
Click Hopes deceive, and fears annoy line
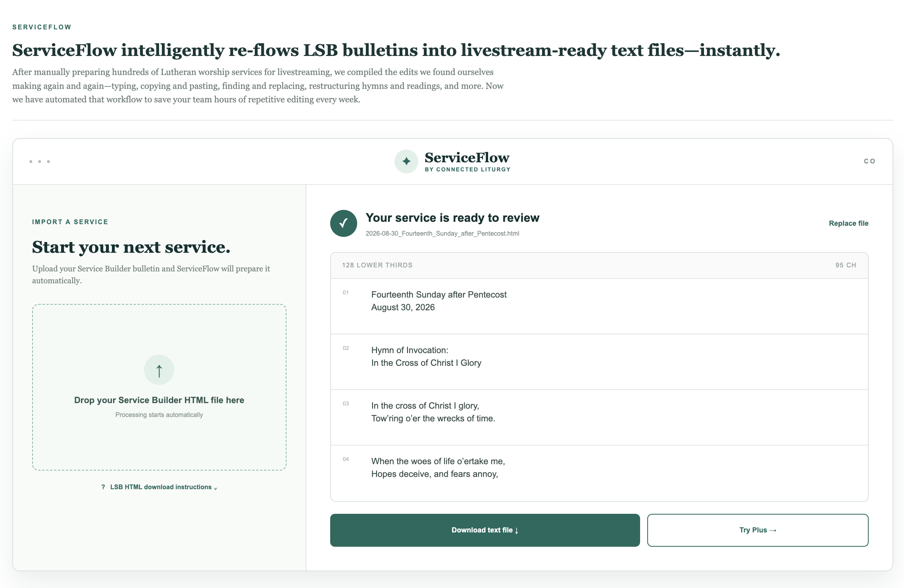pos(435,474)
